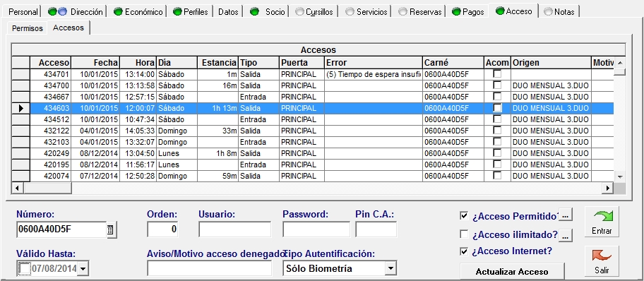Viewport: 644px width, 281px height.
Task: Open the ellipsis button beside ¿Acceso ilimitado?
Action: [x=566, y=235]
